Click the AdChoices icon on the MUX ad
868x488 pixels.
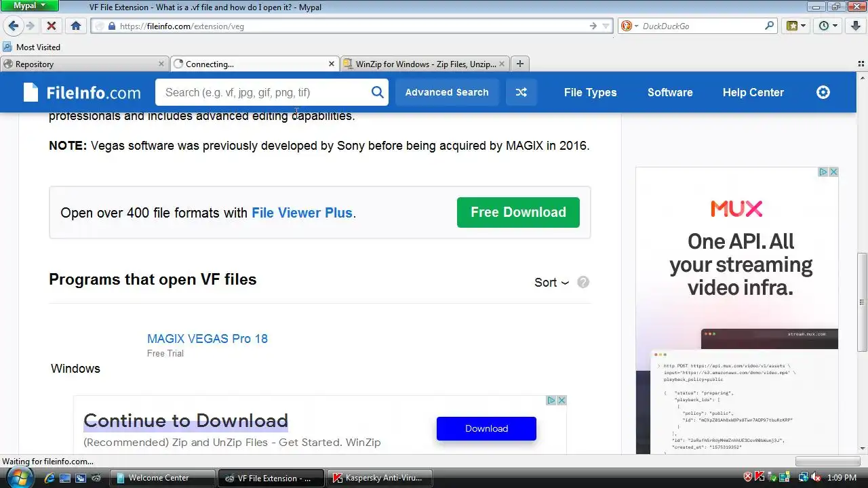pyautogui.click(x=823, y=172)
